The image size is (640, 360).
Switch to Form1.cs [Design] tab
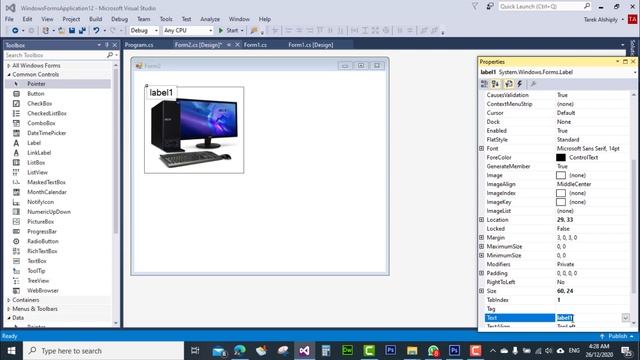(x=311, y=45)
